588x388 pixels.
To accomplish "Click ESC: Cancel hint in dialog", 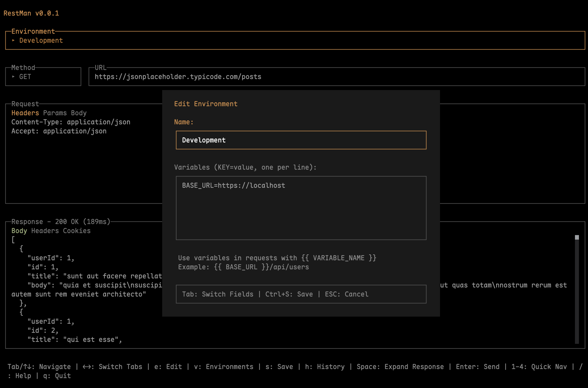I will [x=346, y=294].
